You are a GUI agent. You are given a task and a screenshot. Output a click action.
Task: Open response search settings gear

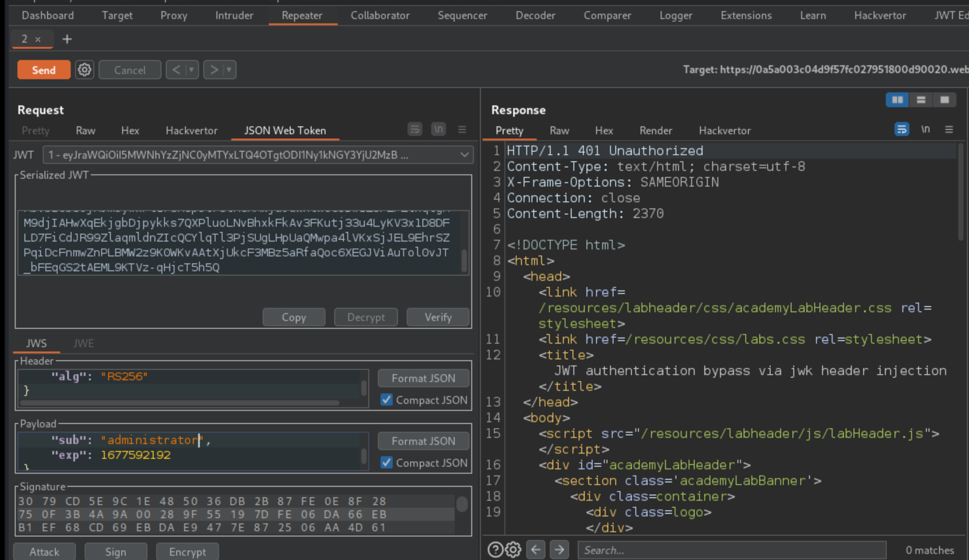tap(513, 550)
